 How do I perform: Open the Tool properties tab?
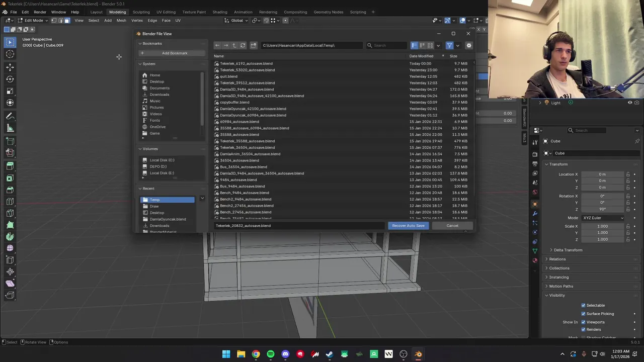[535, 142]
